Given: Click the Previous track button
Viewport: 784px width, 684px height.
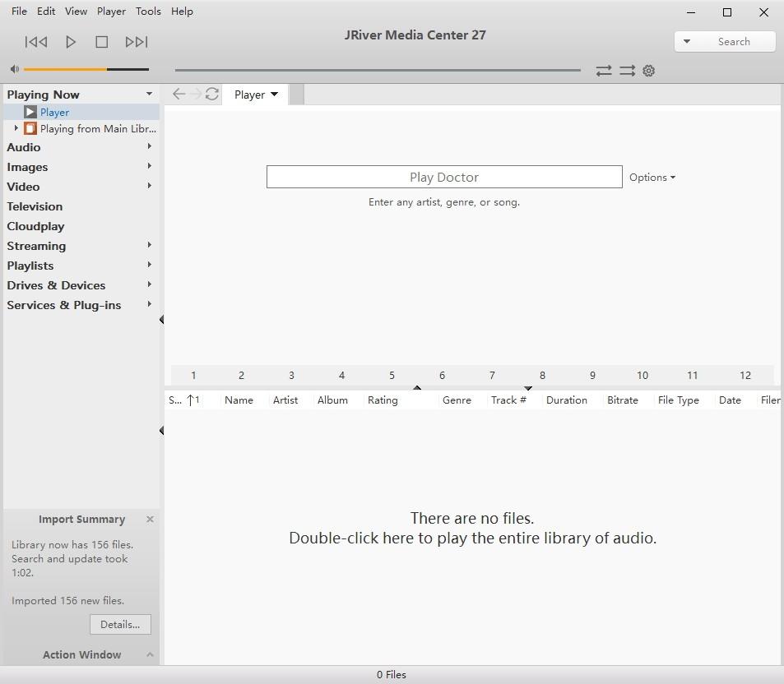Looking at the screenshot, I should point(36,41).
